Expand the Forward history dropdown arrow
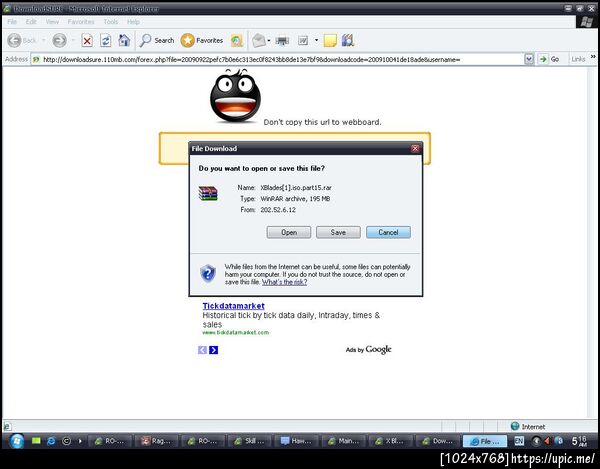 coord(73,40)
